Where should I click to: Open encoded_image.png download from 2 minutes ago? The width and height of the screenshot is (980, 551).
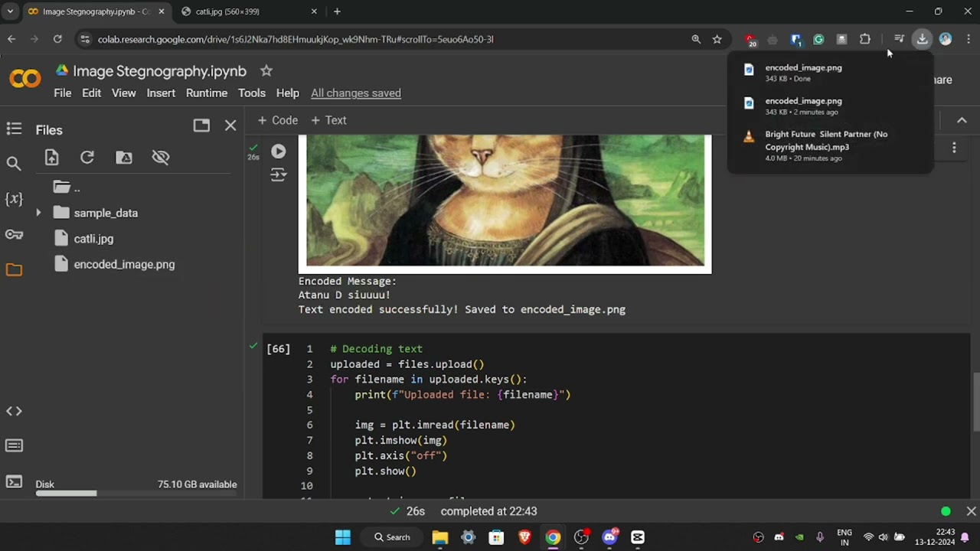point(831,106)
